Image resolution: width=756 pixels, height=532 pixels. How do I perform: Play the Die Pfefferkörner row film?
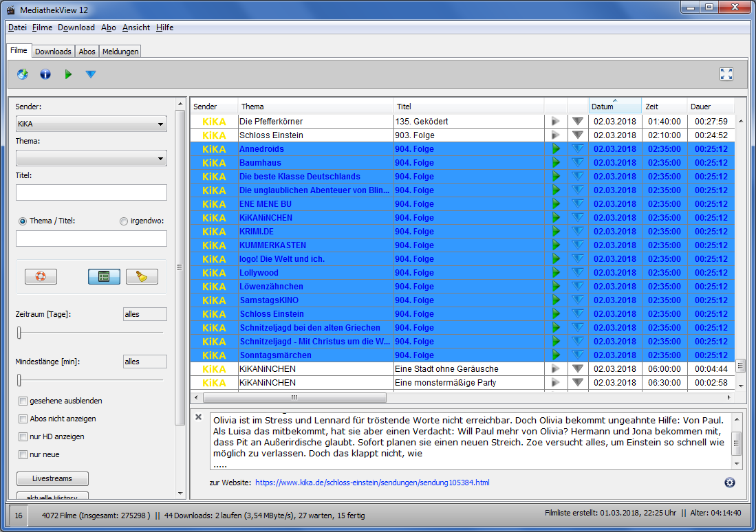(x=556, y=122)
